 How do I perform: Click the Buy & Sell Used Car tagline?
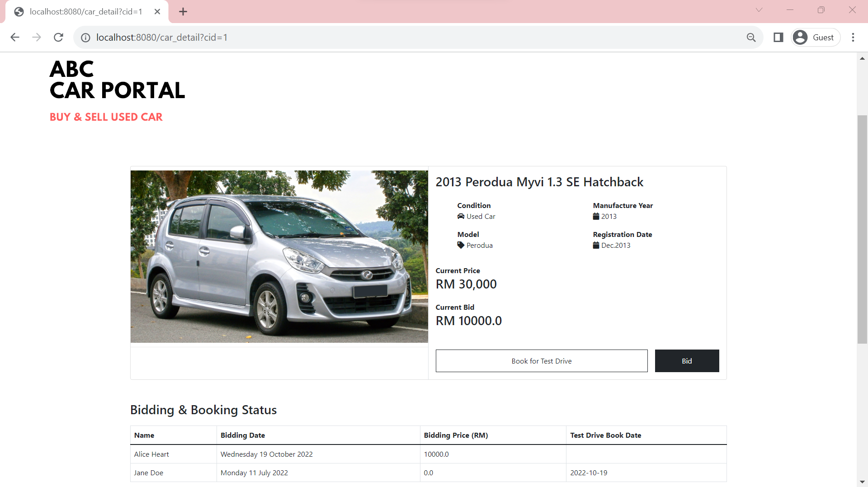click(106, 117)
